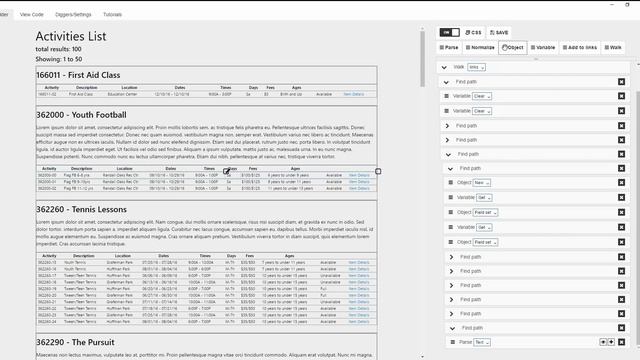Image resolution: width=640 pixels, height=360 pixels.
Task: Open View Details for activity 362260-15
Action: [359, 262]
